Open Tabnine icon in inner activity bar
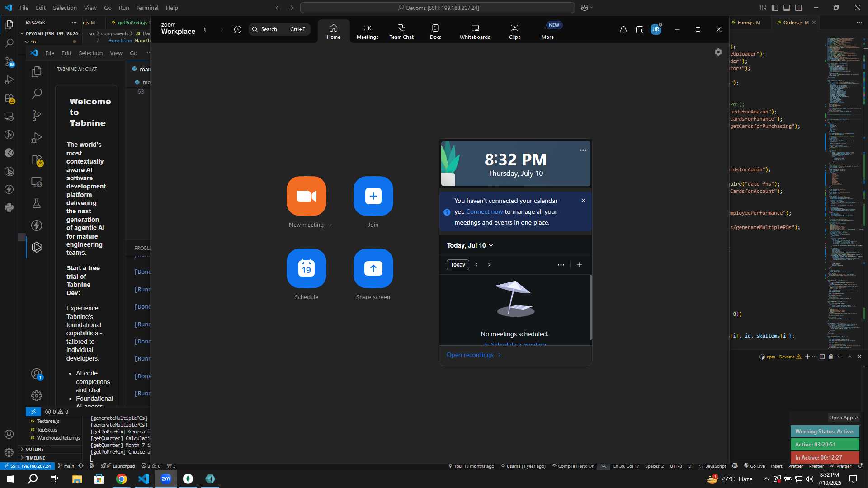Image resolution: width=868 pixels, height=488 pixels. tap(37, 247)
